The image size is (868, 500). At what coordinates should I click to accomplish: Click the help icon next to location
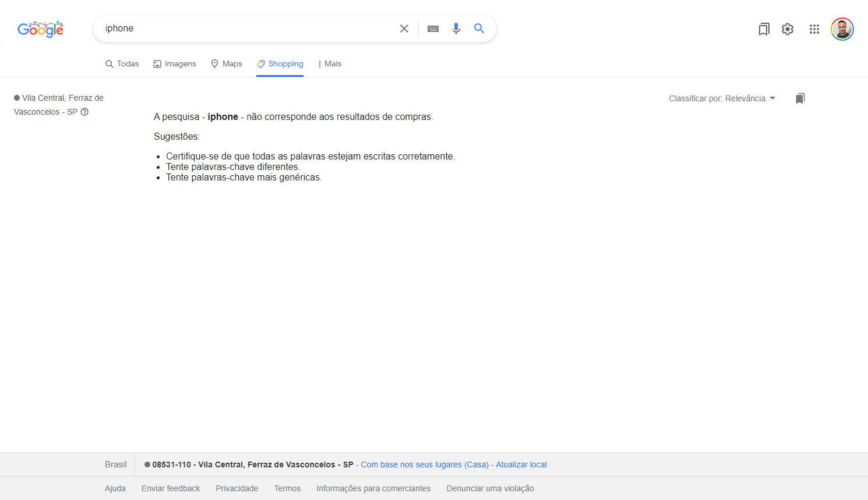(84, 112)
